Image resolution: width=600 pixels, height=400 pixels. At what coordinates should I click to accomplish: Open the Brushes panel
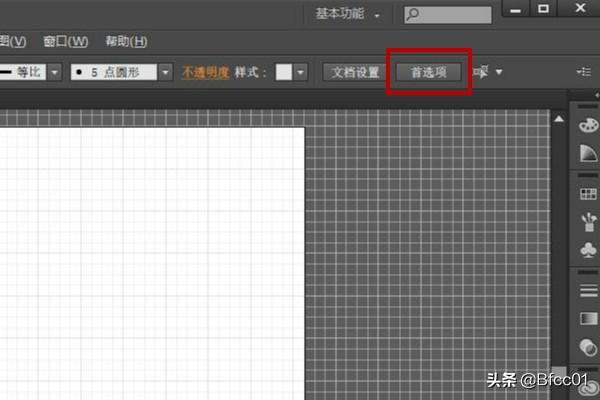pyautogui.click(x=588, y=221)
